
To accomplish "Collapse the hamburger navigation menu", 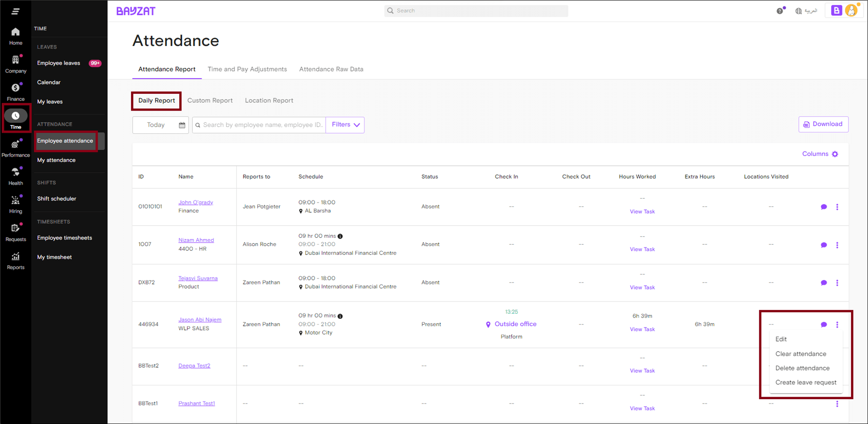I will point(16,11).
